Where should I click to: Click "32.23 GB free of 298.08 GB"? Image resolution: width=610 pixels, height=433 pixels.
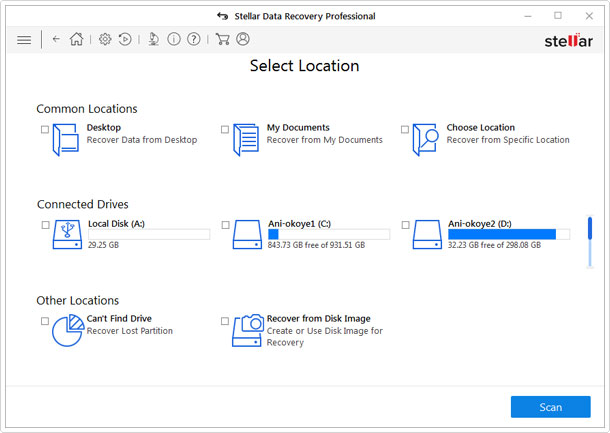(494, 245)
